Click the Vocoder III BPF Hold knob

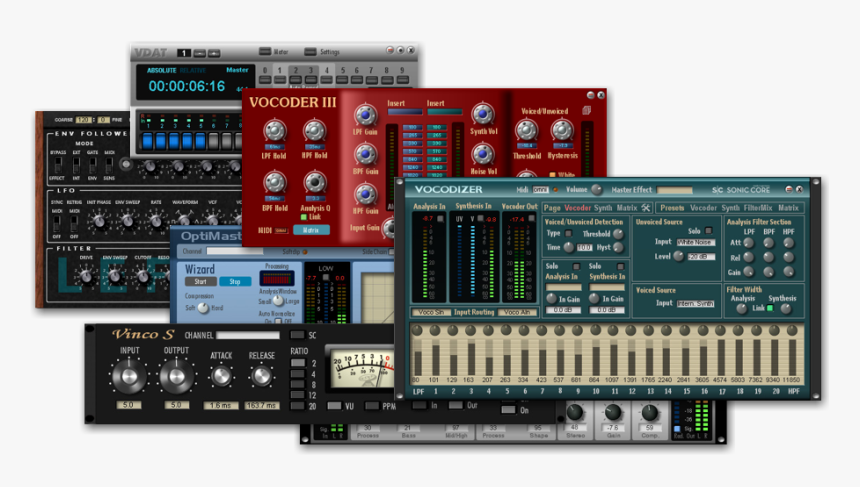point(275,183)
